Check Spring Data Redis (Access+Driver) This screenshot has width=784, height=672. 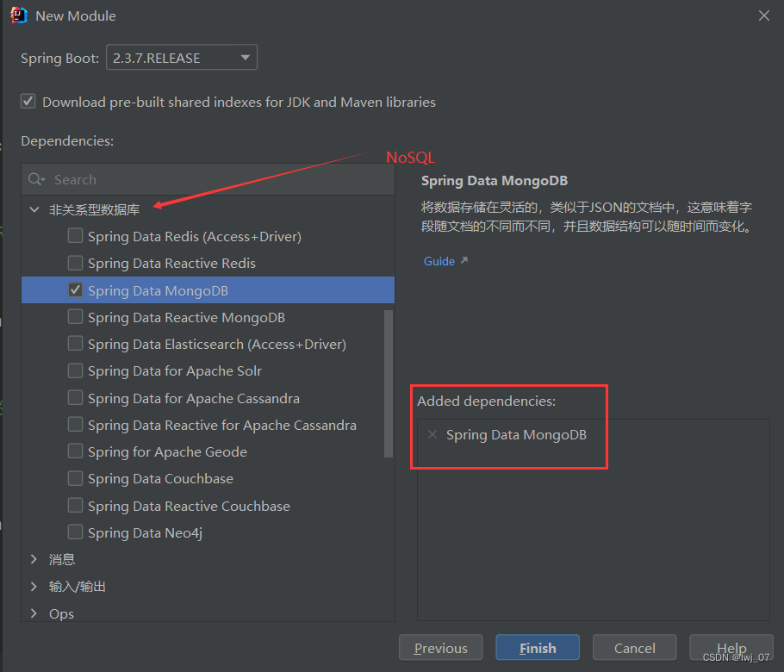pyautogui.click(x=76, y=235)
